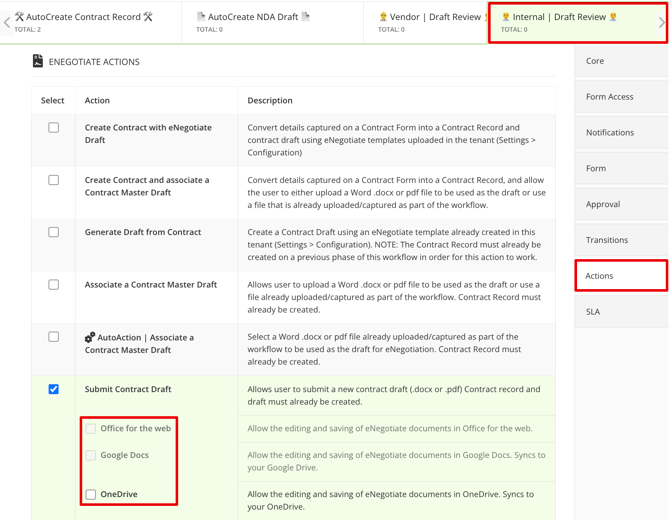This screenshot has width=670, height=520.
Task: Click the AutoAction gears icon
Action: point(90,337)
